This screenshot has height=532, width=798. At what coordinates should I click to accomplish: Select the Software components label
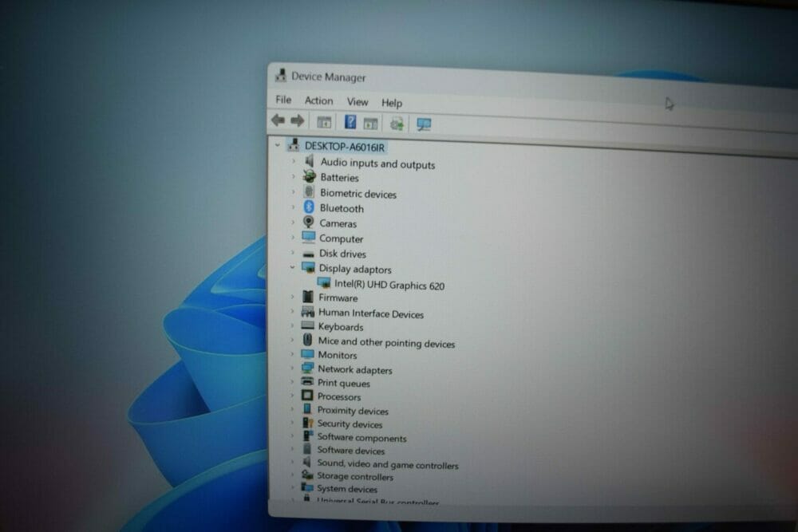[x=361, y=437]
